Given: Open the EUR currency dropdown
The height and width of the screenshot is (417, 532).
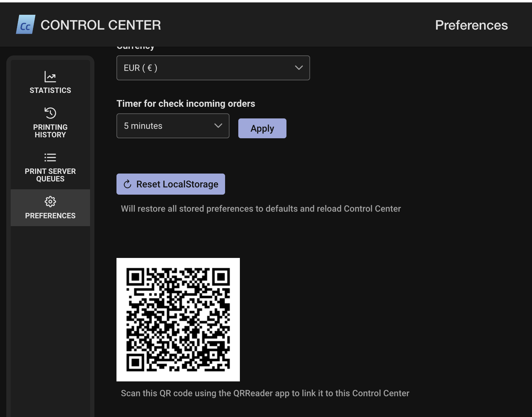Looking at the screenshot, I should click(x=213, y=68).
